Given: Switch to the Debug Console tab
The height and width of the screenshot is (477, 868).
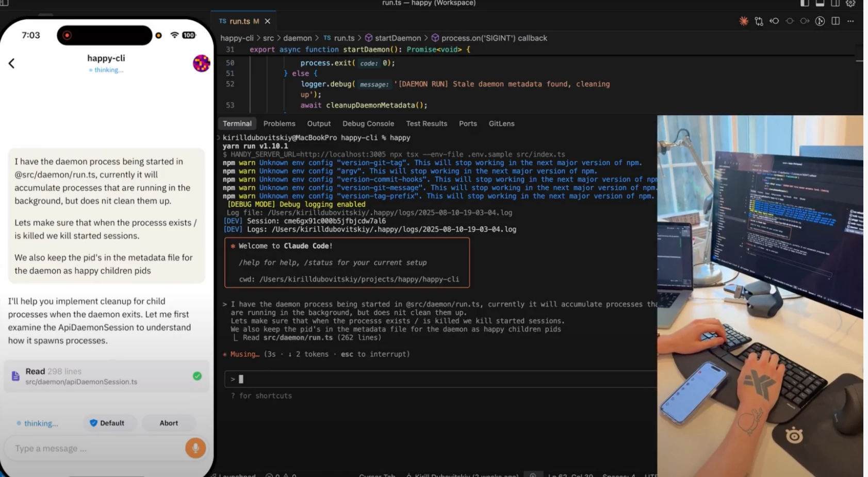Looking at the screenshot, I should click(x=368, y=124).
